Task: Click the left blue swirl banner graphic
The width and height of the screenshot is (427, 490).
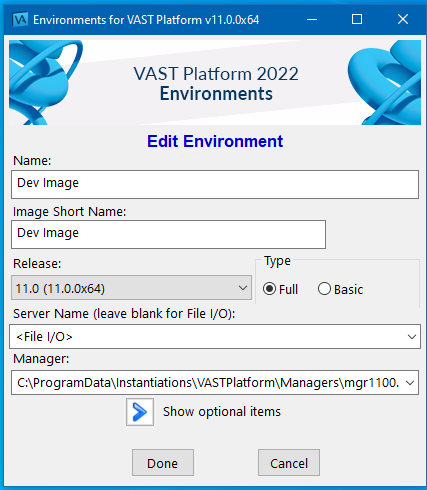Action: coord(45,82)
